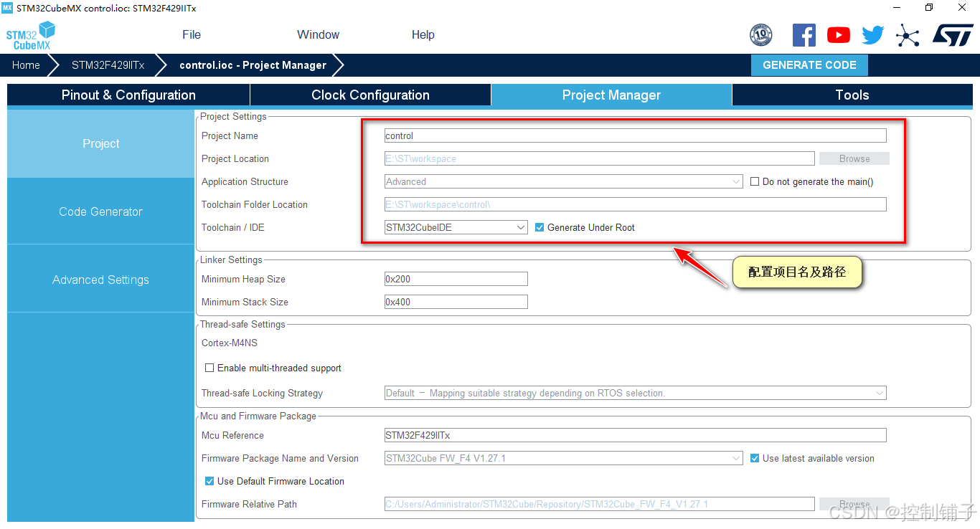Click the Minimum Heap Size field
This screenshot has height=529, width=980.
pyautogui.click(x=456, y=279)
